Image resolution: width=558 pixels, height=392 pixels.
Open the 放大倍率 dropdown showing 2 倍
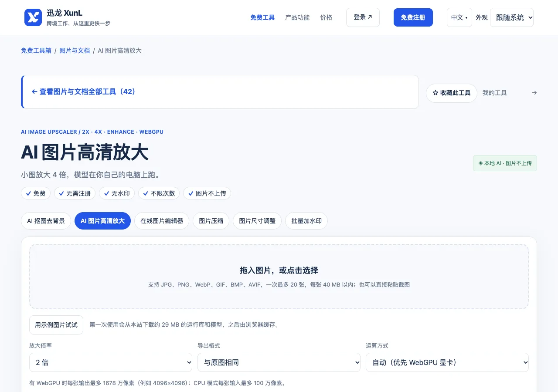111,362
